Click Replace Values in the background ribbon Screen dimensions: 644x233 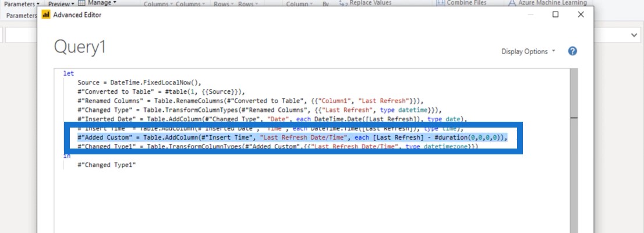pos(365,3)
